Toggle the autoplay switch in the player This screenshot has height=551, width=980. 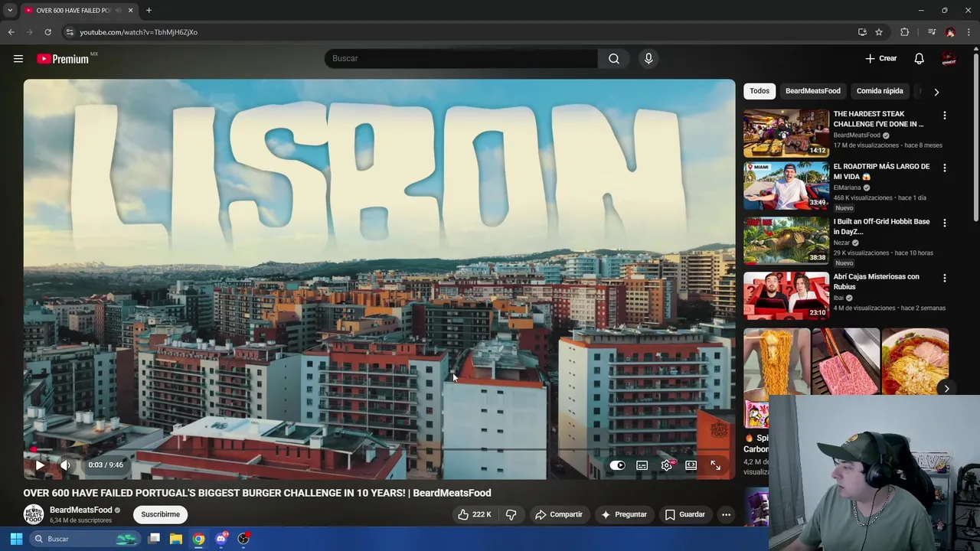617,465
